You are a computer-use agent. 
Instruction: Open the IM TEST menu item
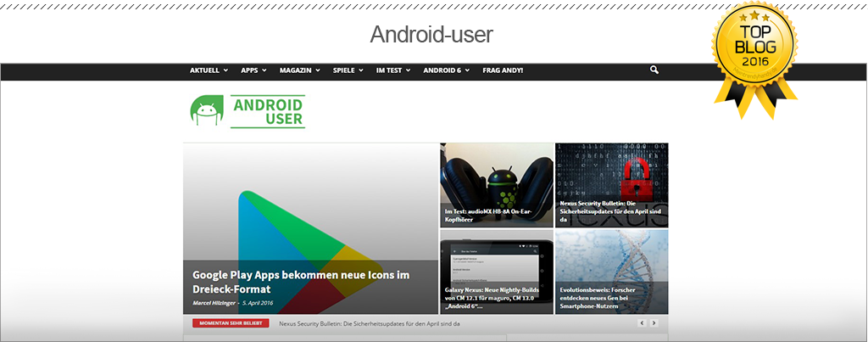point(389,71)
